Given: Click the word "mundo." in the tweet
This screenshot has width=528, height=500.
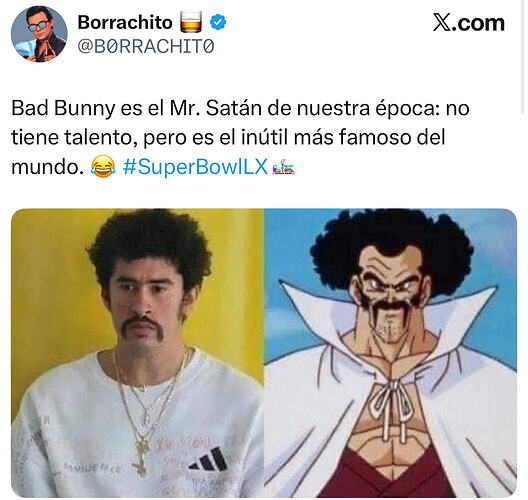Looking at the screenshot, I should click(x=47, y=167).
